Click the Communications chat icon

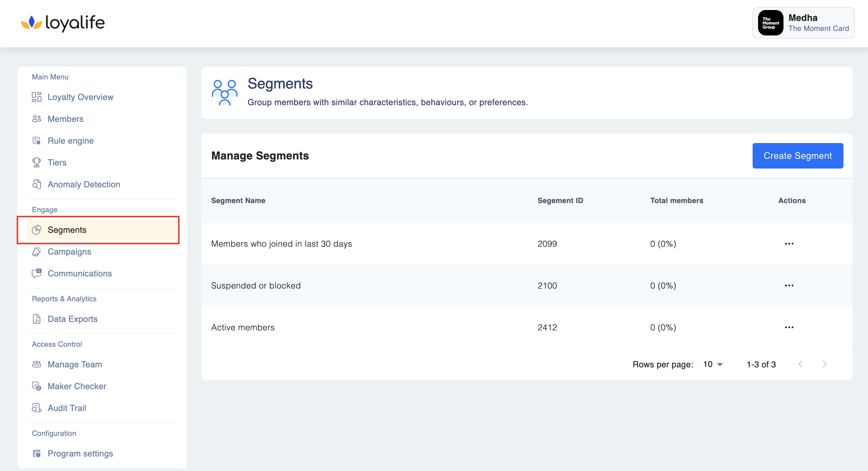(x=36, y=273)
